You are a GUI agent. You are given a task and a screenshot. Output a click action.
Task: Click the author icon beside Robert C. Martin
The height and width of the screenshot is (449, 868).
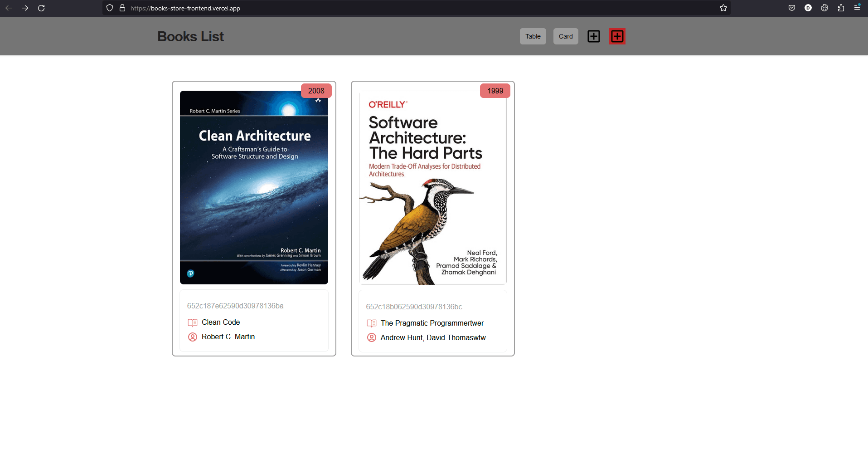click(x=192, y=337)
